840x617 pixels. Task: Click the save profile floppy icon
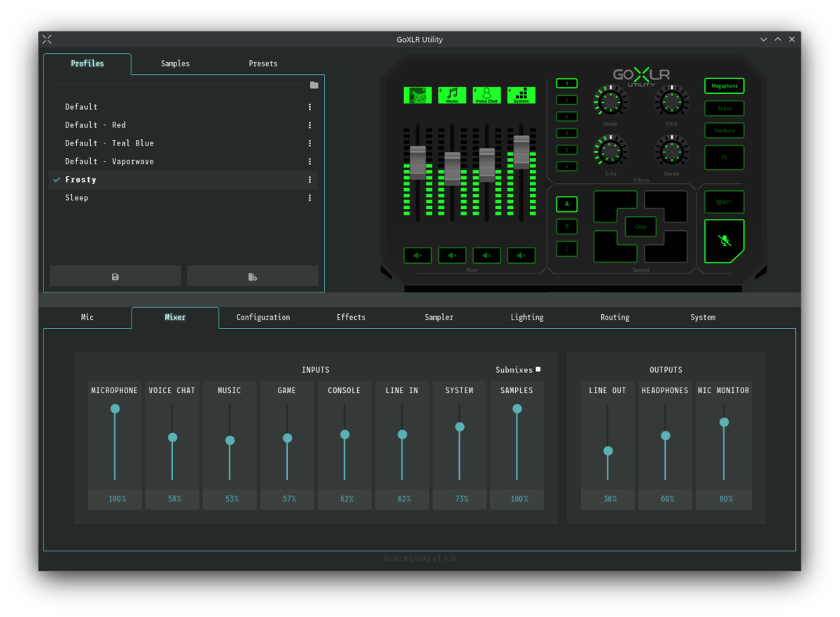[115, 276]
